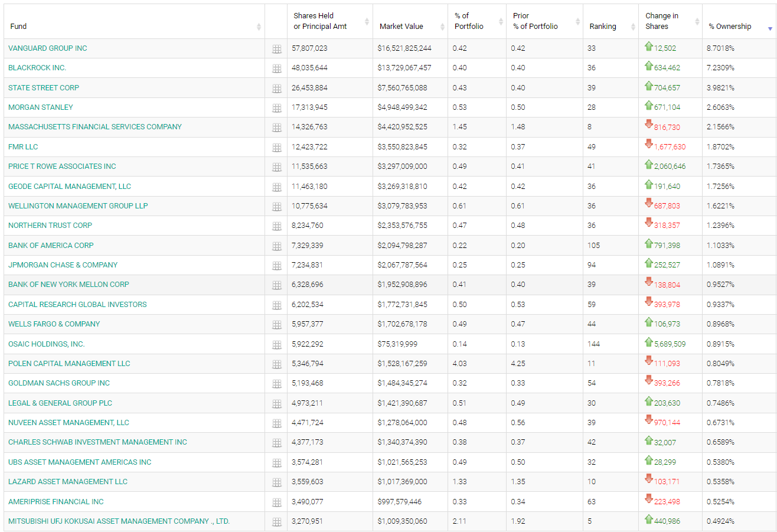Open grid icon in Price T Rowe row
Screen dimensions: 777x532
(x=276, y=167)
